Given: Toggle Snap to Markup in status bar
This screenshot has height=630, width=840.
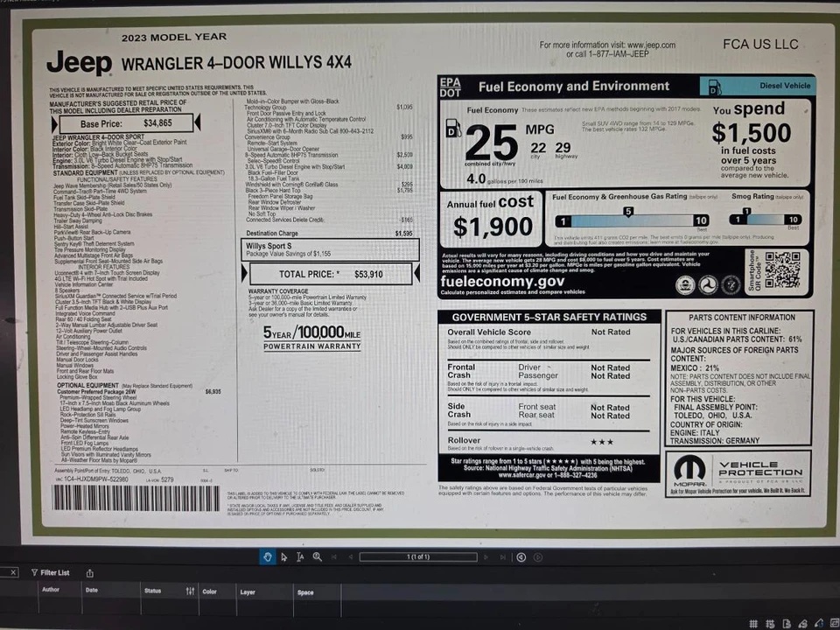Looking at the screenshot, I should click(x=802, y=624).
